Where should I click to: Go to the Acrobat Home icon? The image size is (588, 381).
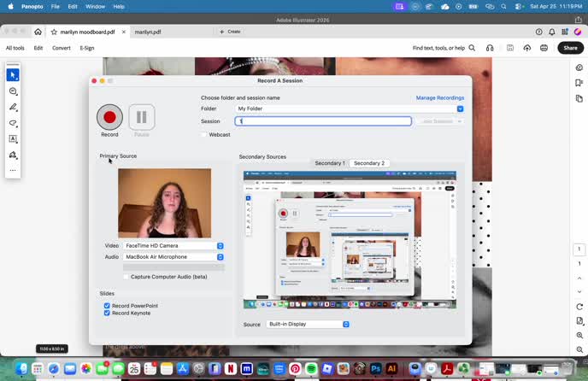[38, 32]
